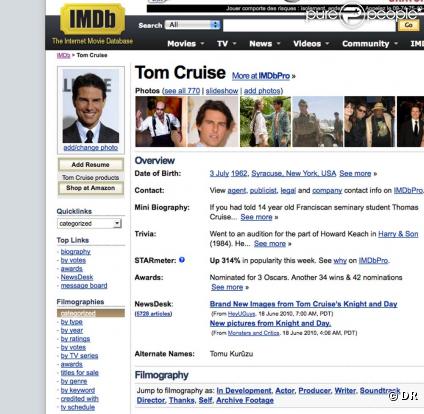Open titles for sale link
This screenshot has width=424, height=414.
(x=80, y=373)
